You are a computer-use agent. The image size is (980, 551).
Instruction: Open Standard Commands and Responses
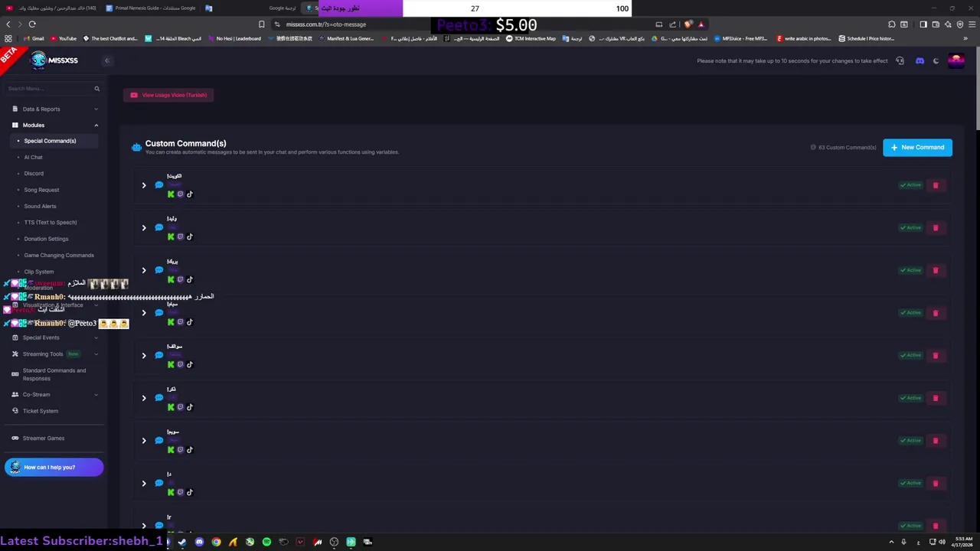[54, 374]
